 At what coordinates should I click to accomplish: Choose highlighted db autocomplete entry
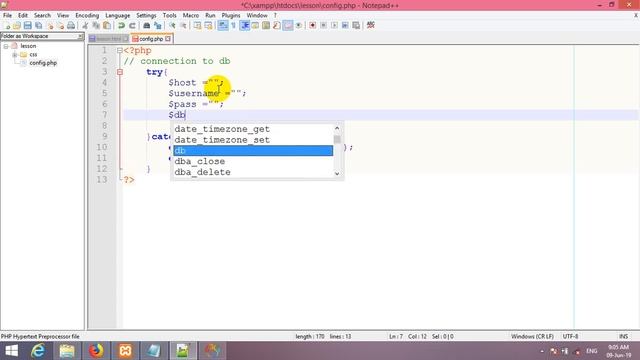tap(253, 151)
